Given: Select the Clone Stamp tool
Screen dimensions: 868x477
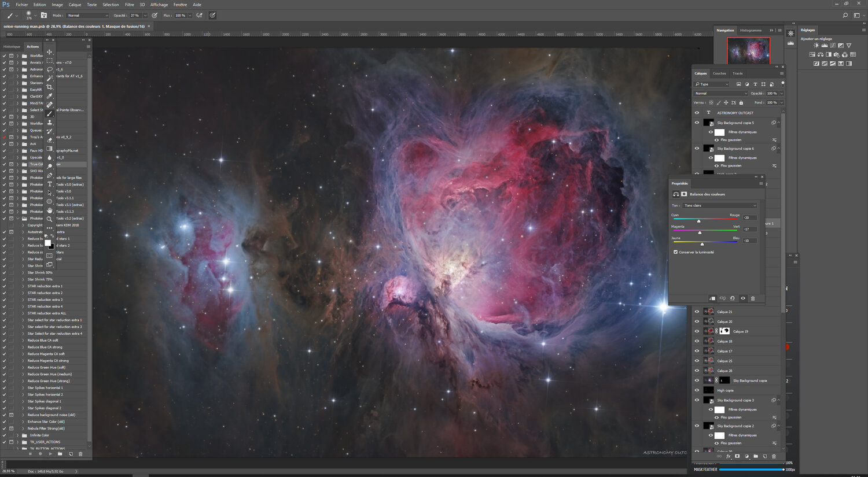Looking at the screenshot, I should coord(50,123).
